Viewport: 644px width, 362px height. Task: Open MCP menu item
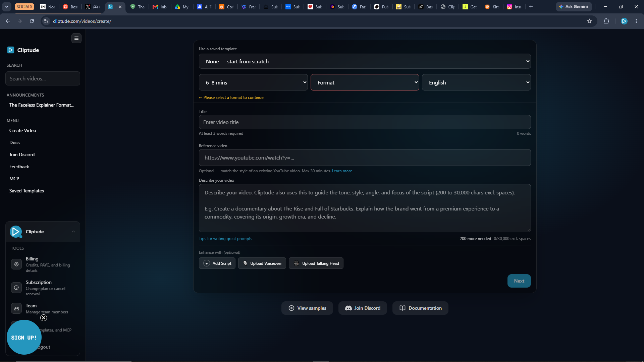point(14,179)
